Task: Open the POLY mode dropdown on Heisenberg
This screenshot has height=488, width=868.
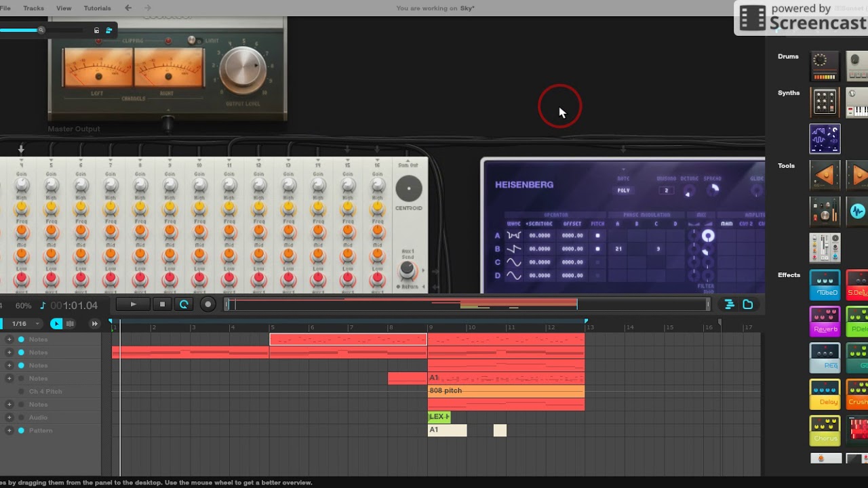Action: pyautogui.click(x=623, y=190)
